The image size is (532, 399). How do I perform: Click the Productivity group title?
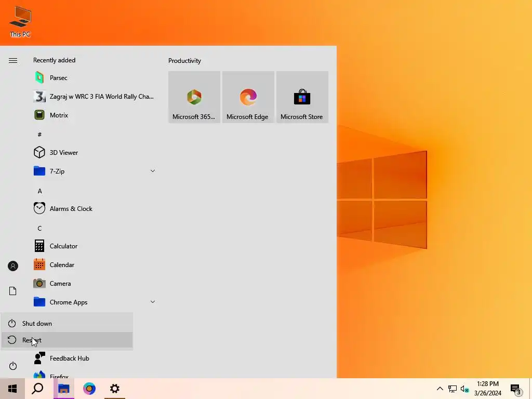pos(184,61)
